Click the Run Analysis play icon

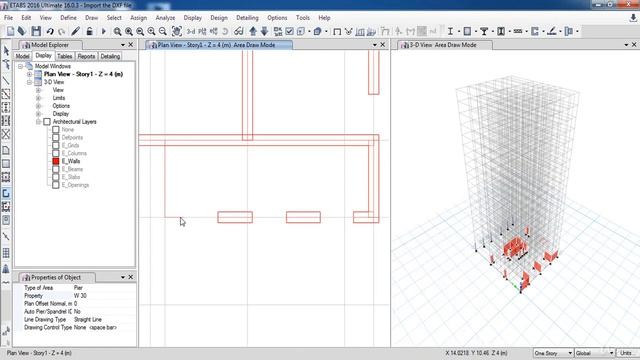click(x=103, y=31)
